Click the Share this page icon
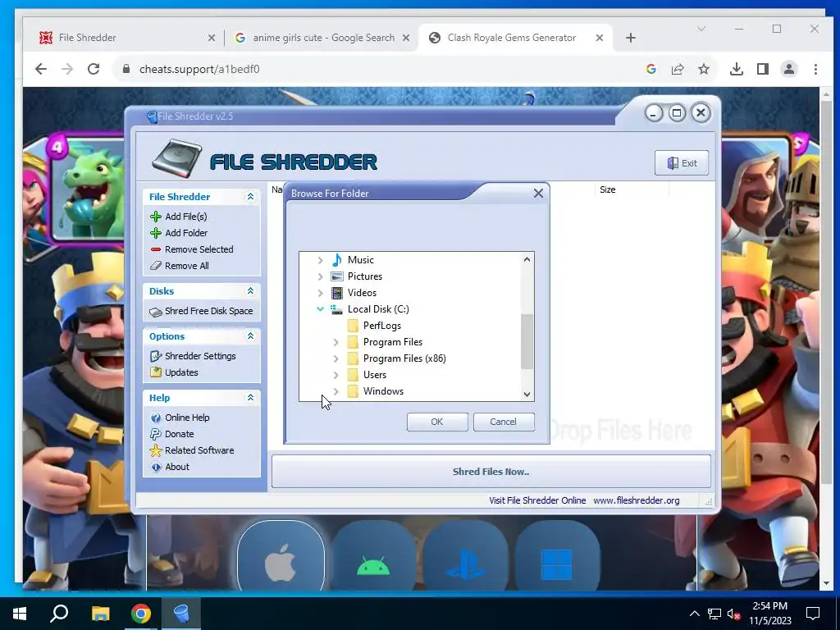The height and width of the screenshot is (630, 840). (678, 69)
